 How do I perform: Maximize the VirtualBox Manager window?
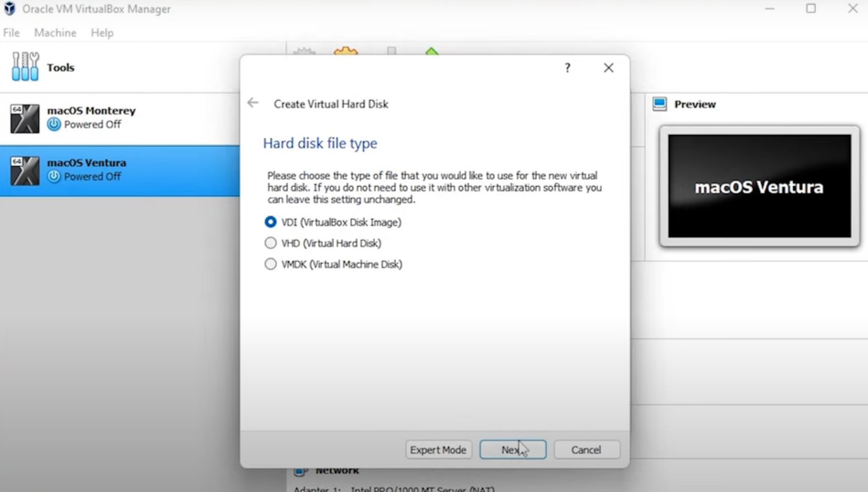pos(811,9)
